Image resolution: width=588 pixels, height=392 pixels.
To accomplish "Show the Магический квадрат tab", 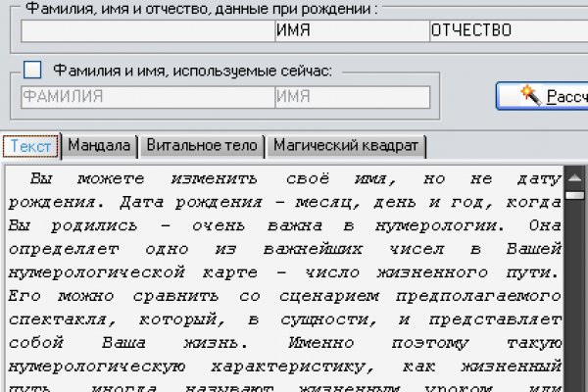I will (x=346, y=146).
